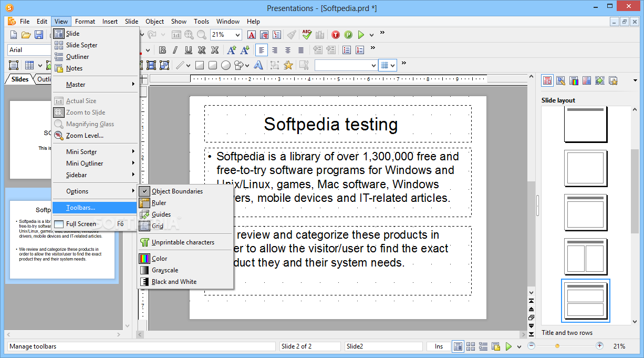Click the New document icon
Image resolution: width=644 pixels, height=358 pixels.
click(14, 35)
